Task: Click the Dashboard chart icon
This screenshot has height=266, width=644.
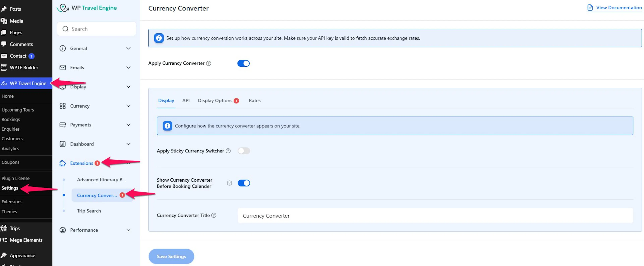Action: pyautogui.click(x=63, y=144)
